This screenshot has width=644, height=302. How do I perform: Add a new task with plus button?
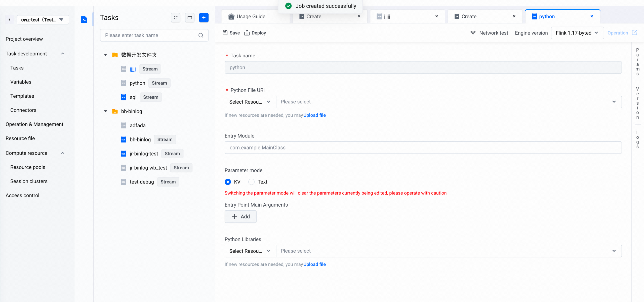coord(204,18)
